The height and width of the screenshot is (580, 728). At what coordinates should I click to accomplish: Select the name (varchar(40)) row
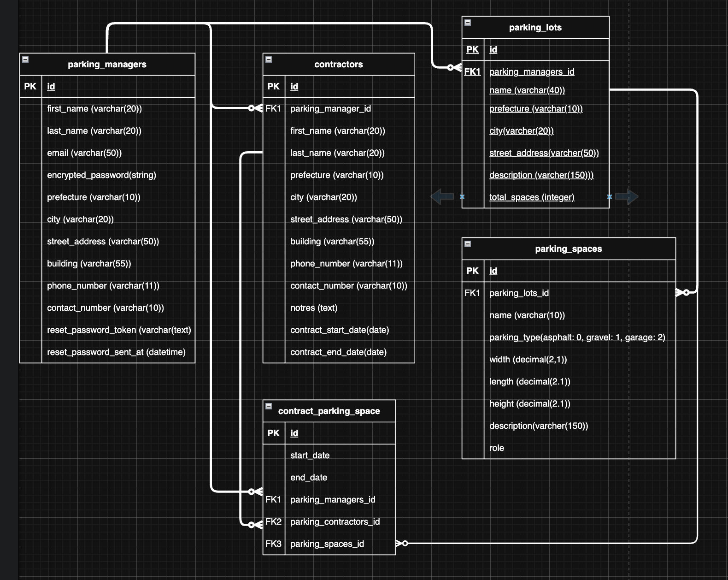coord(535,90)
